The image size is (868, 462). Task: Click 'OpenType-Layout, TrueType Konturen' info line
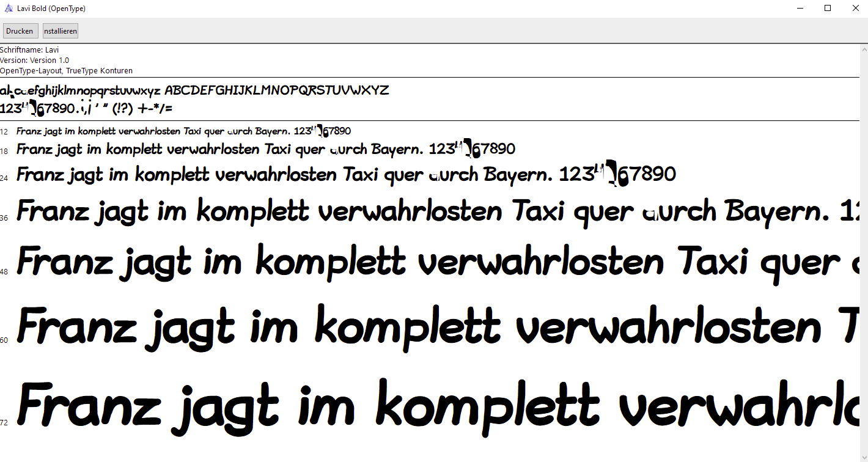pyautogui.click(x=66, y=71)
